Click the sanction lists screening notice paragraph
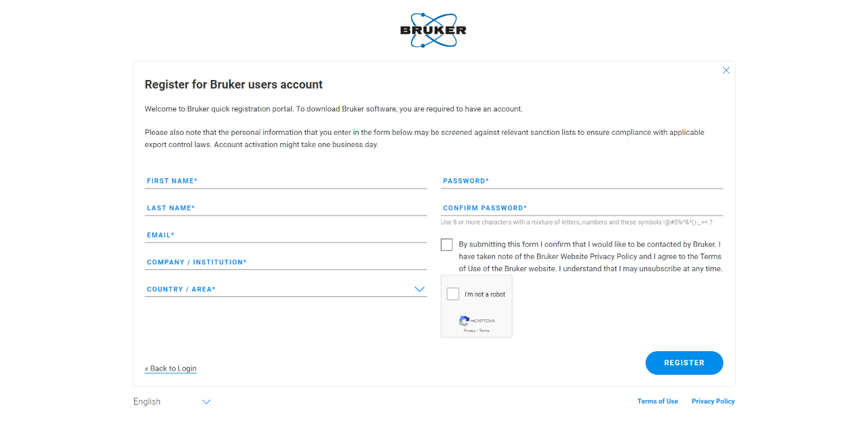Image resolution: width=868 pixels, height=423 pixels. point(425,138)
